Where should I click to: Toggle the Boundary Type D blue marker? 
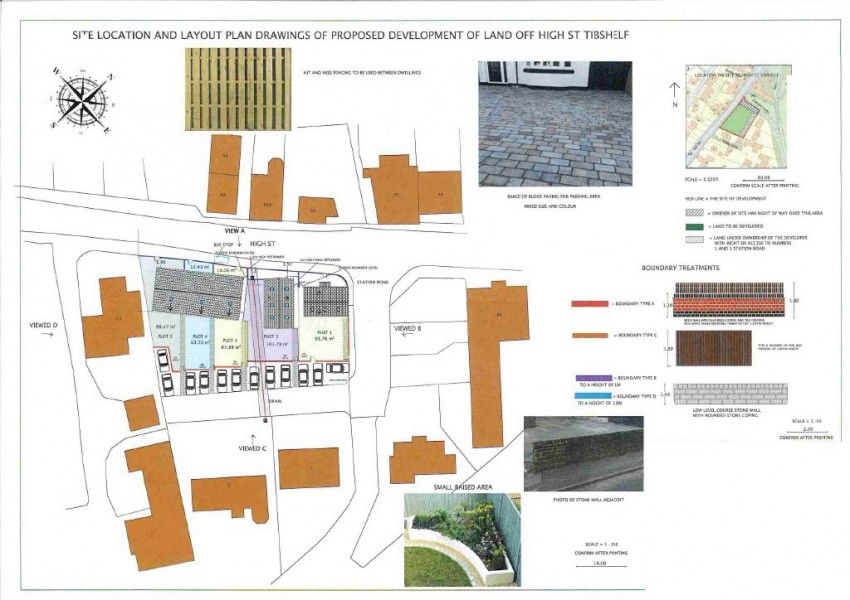pos(593,396)
